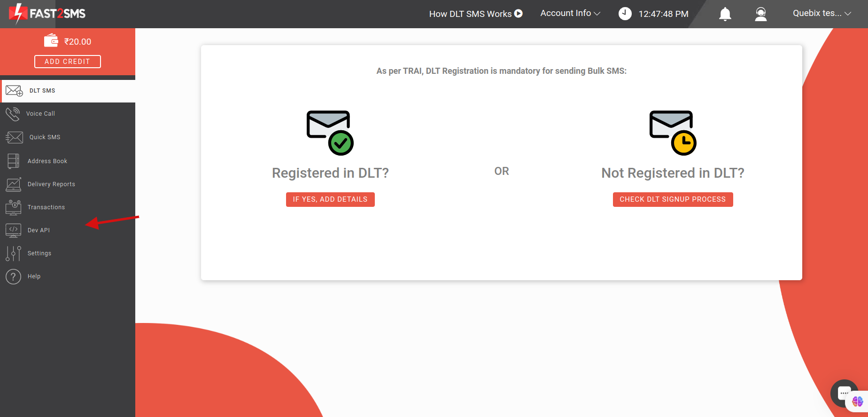Open the DLT SMS menu item

68,91
